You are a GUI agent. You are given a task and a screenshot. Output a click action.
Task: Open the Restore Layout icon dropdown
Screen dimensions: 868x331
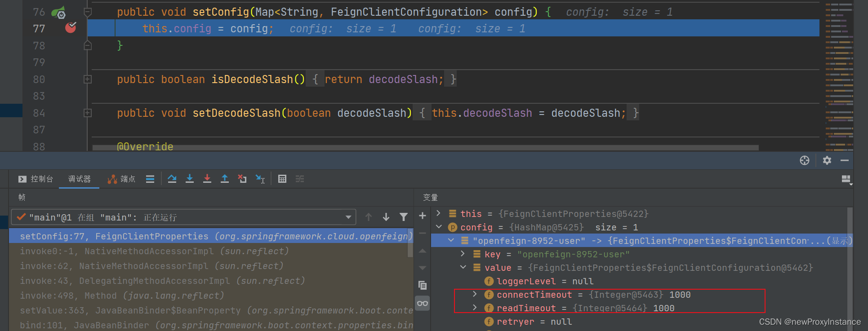click(846, 180)
